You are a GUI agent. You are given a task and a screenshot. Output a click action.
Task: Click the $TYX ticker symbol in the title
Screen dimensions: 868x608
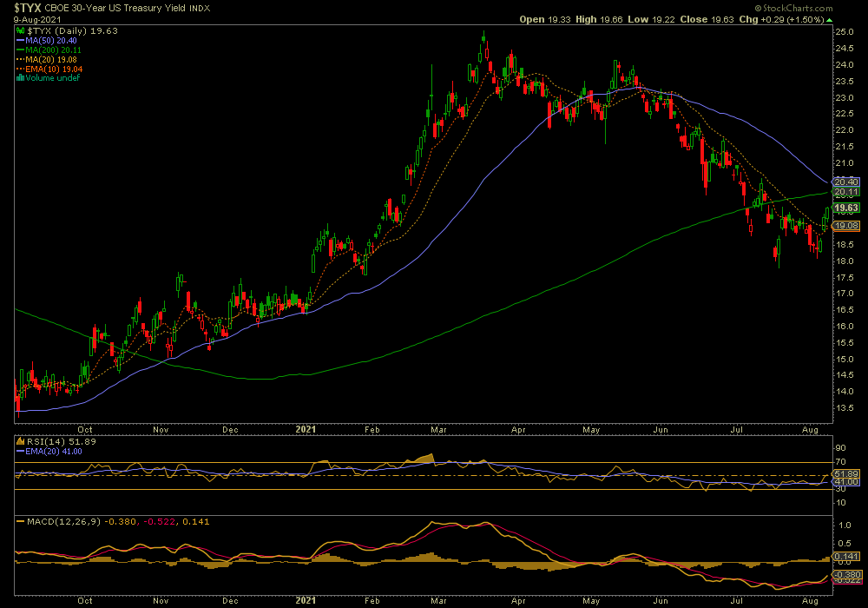(x=28, y=8)
